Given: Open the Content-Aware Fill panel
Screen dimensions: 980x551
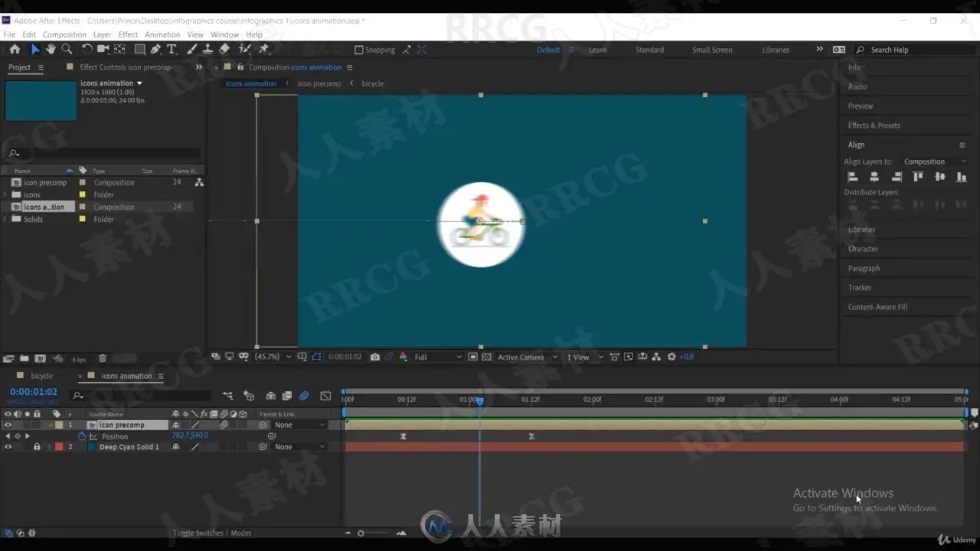Looking at the screenshot, I should point(877,307).
